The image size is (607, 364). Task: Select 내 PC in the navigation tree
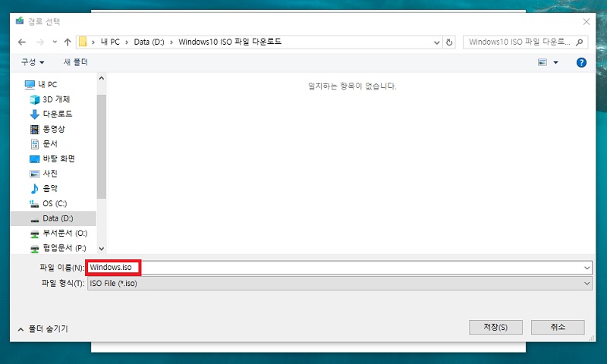tap(40, 84)
